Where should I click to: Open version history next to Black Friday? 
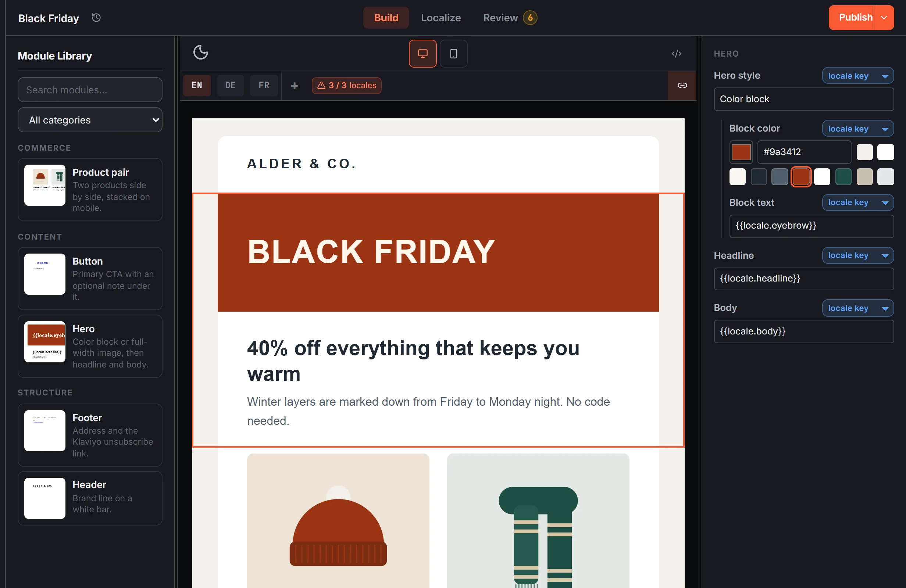tap(96, 18)
